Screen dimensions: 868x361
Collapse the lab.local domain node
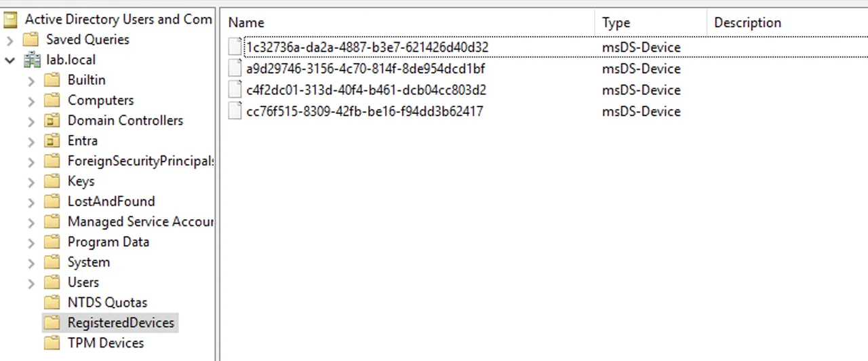click(9, 60)
